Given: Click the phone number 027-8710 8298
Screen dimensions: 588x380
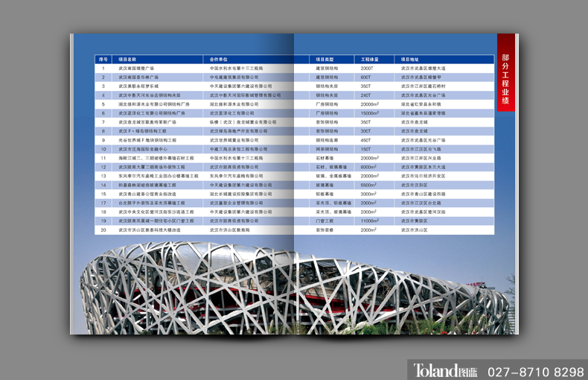Looking at the screenshot, I should (x=535, y=370).
